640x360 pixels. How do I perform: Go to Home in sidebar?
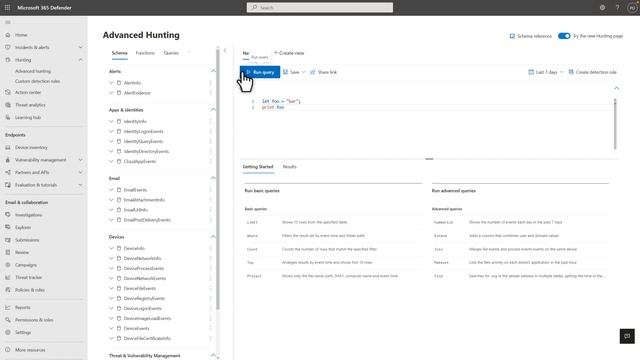[x=21, y=35]
